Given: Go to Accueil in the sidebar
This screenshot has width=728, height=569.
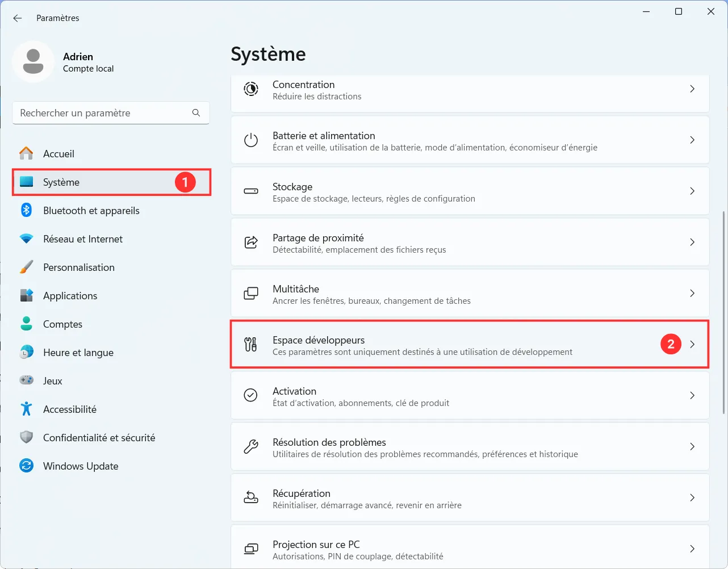Looking at the screenshot, I should [x=58, y=154].
